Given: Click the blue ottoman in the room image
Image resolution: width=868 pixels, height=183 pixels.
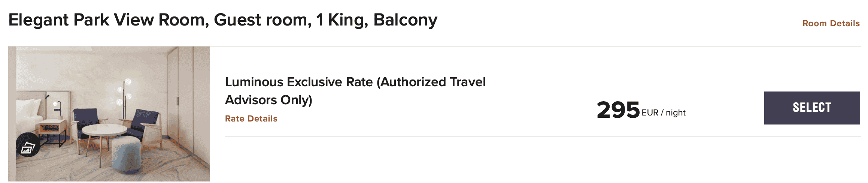Looking at the screenshot, I should (x=126, y=154).
